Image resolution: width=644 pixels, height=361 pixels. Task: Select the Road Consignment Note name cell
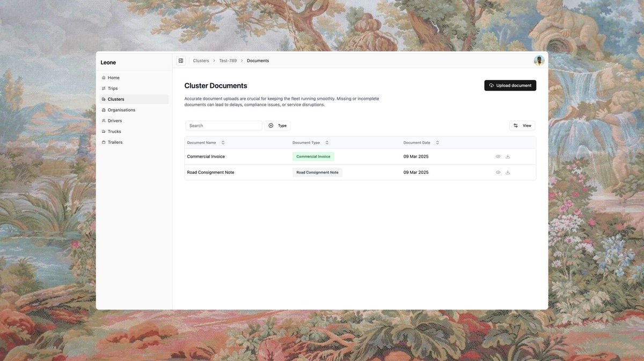(210, 172)
